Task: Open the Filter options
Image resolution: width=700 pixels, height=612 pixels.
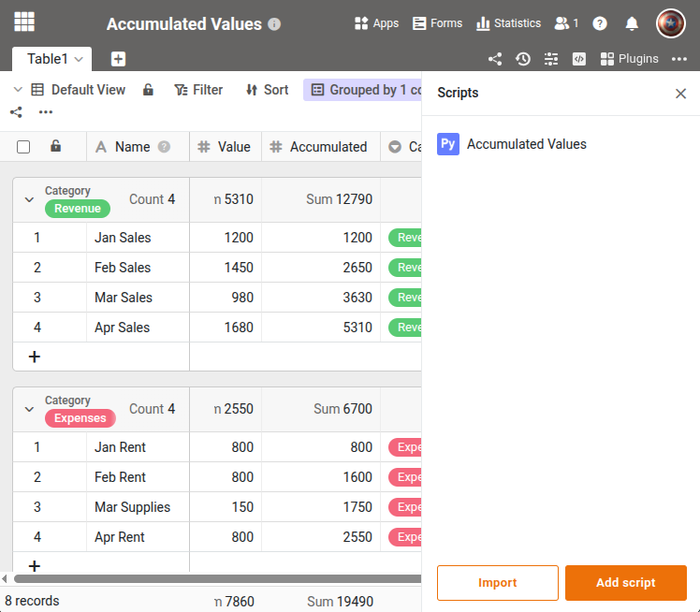Action: click(x=198, y=90)
